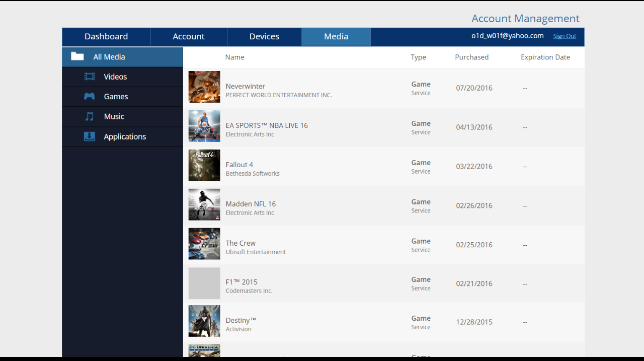Click the Games controller icon
The height and width of the screenshot is (361, 644).
pos(90,96)
